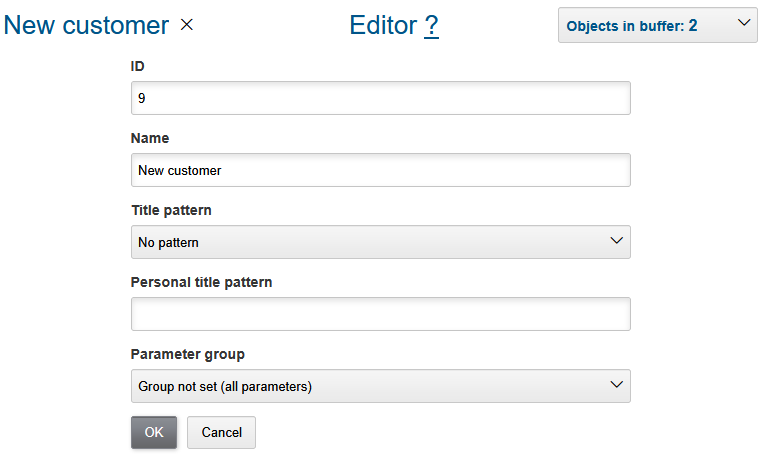The width and height of the screenshot is (763, 461).
Task: Click the New customer heading
Action: 86,26
